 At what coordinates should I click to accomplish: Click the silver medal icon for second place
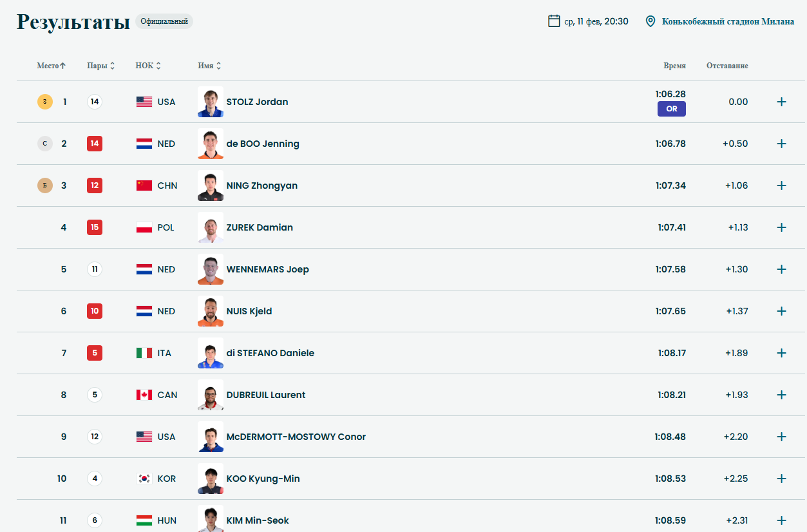click(45, 144)
